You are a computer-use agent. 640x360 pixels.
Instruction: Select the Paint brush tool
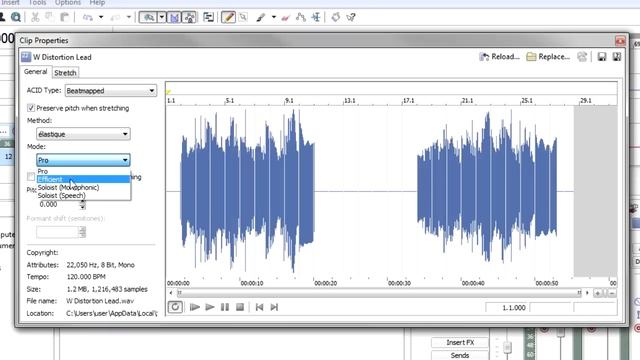(260, 17)
